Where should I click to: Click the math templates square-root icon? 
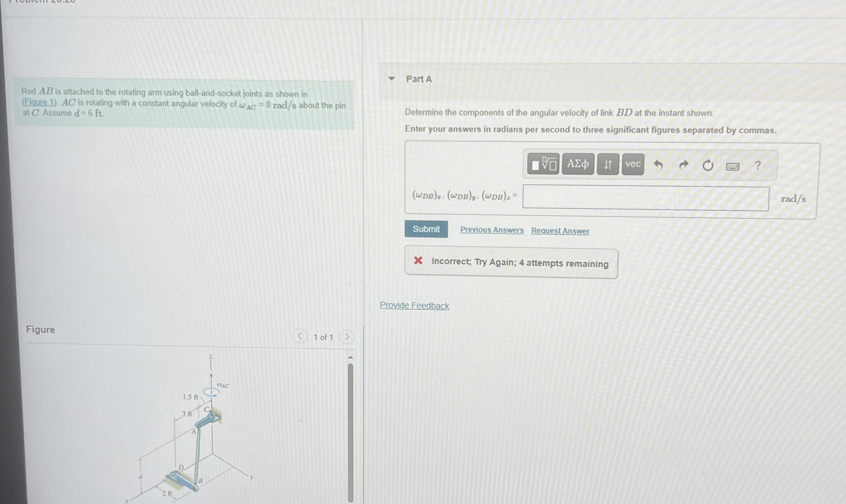click(543, 164)
